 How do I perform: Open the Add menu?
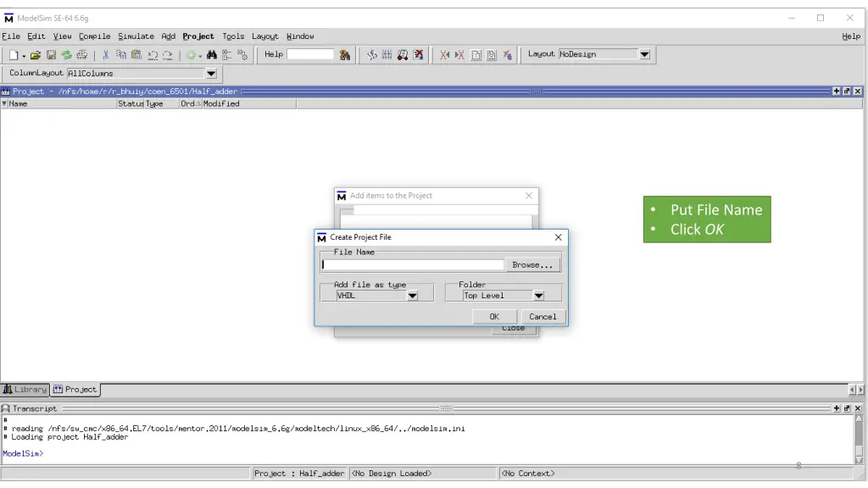[169, 36]
